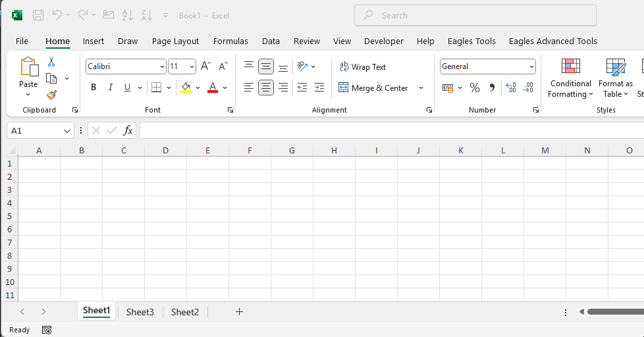
Task: Click the horizontal scrollbar thumb
Action: (x=615, y=312)
